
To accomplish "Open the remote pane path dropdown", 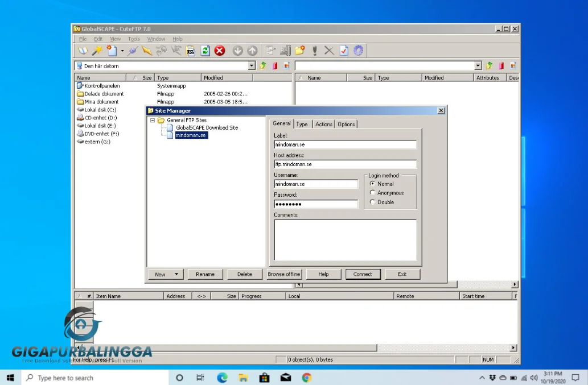I will 478,66.
